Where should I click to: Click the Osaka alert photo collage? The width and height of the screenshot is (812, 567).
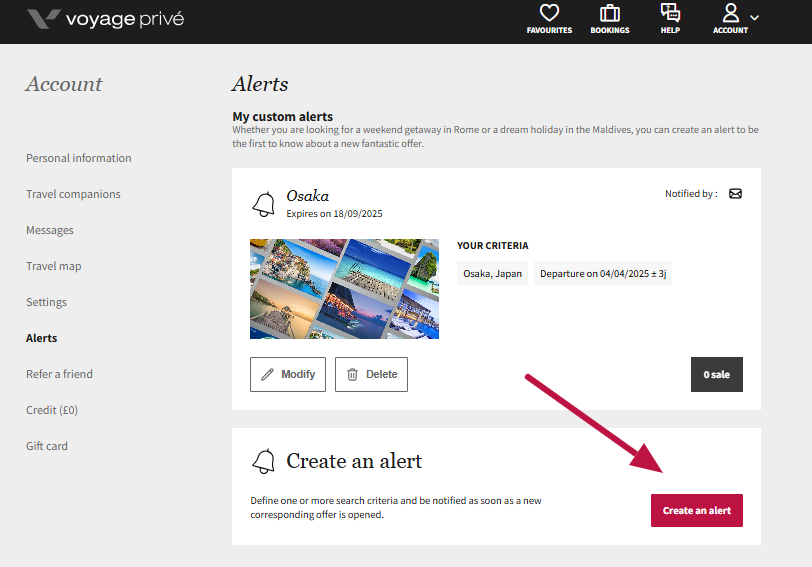(x=344, y=289)
